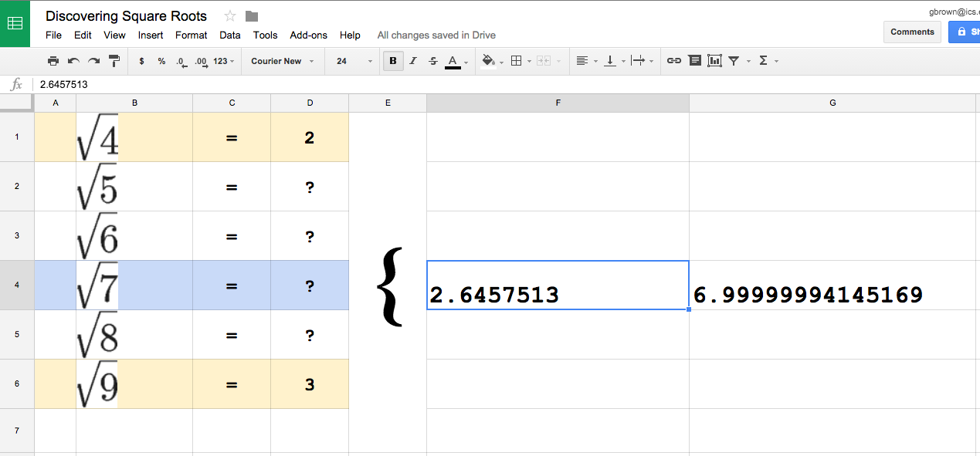The height and width of the screenshot is (456, 980).
Task: Insert a link using the toolbar
Action: click(x=674, y=61)
